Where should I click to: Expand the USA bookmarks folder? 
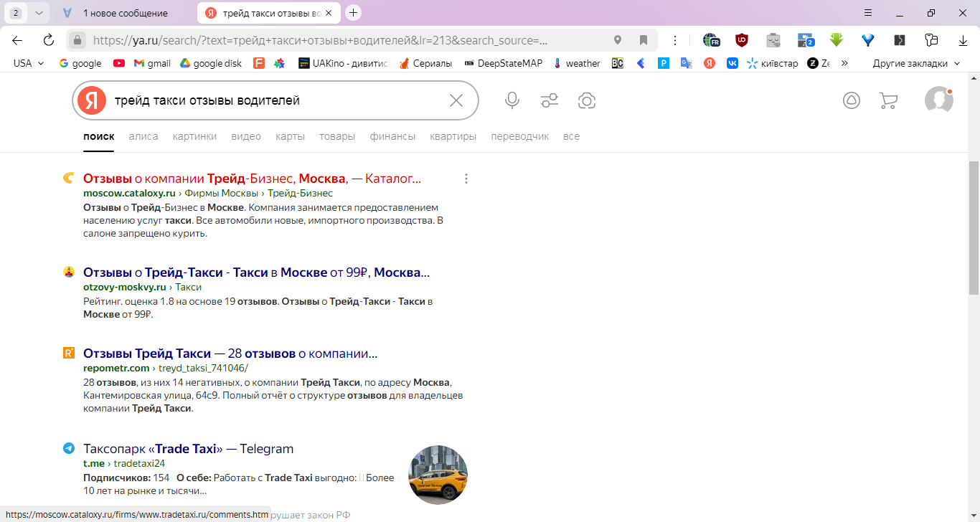click(29, 63)
